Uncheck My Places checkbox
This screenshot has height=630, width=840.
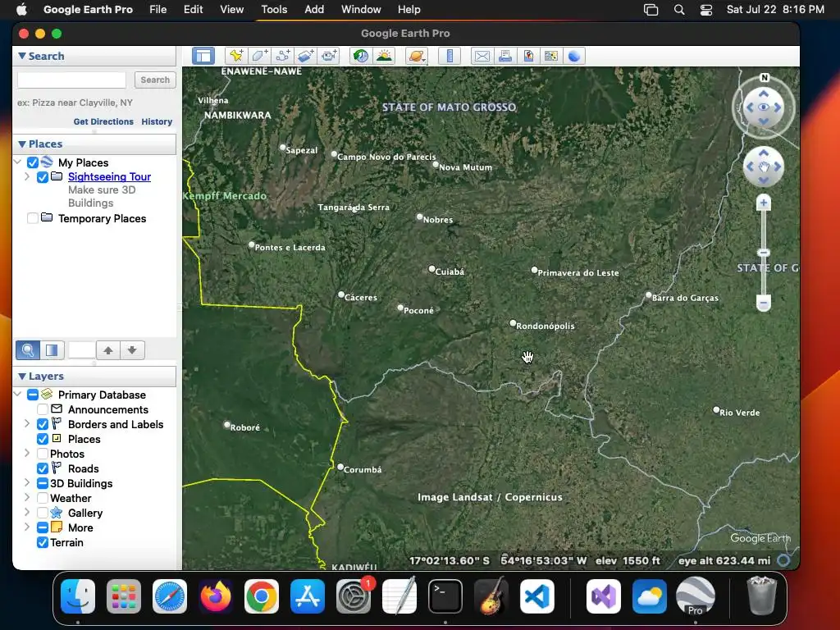(x=33, y=162)
